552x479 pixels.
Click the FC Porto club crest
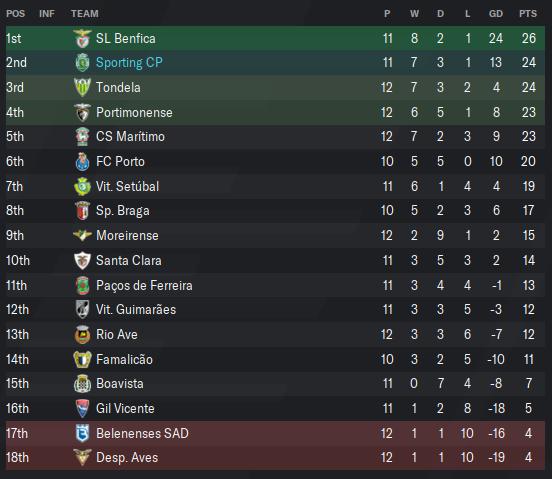(x=82, y=162)
